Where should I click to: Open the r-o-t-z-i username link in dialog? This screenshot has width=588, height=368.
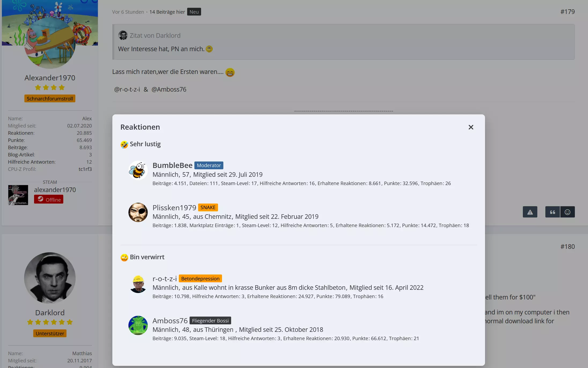point(165,279)
